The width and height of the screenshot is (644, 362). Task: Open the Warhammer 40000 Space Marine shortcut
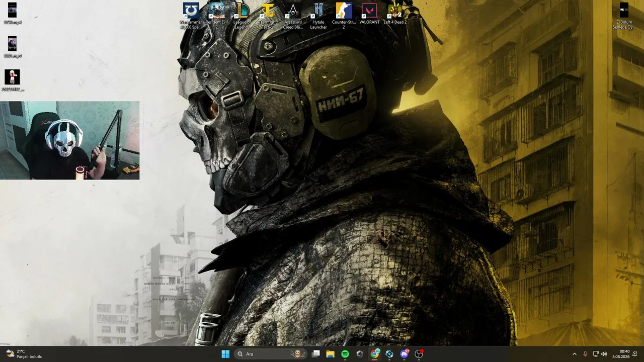pos(191,16)
